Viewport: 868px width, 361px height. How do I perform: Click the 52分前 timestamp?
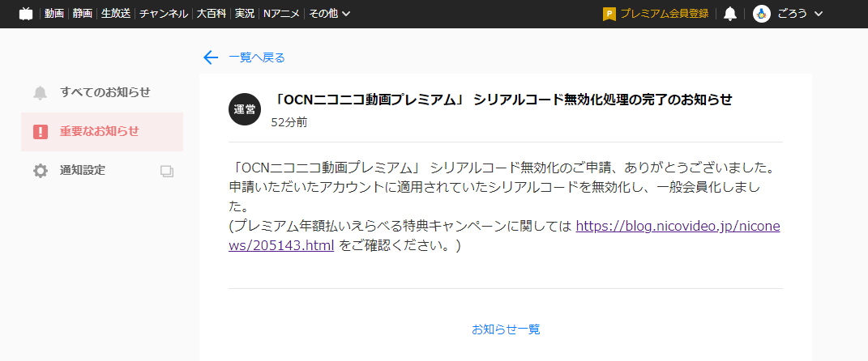[x=289, y=123]
